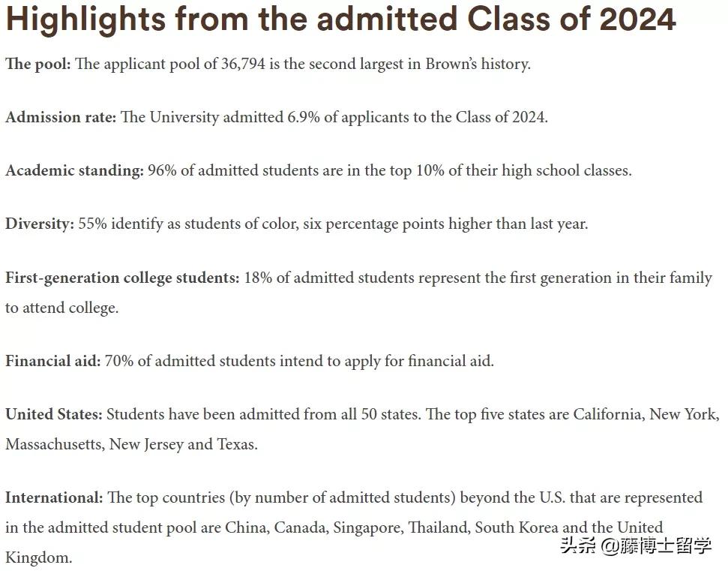This screenshot has height=571, width=728.
Task: Click the 'Financial aid:' bold label
Action: tap(52, 361)
